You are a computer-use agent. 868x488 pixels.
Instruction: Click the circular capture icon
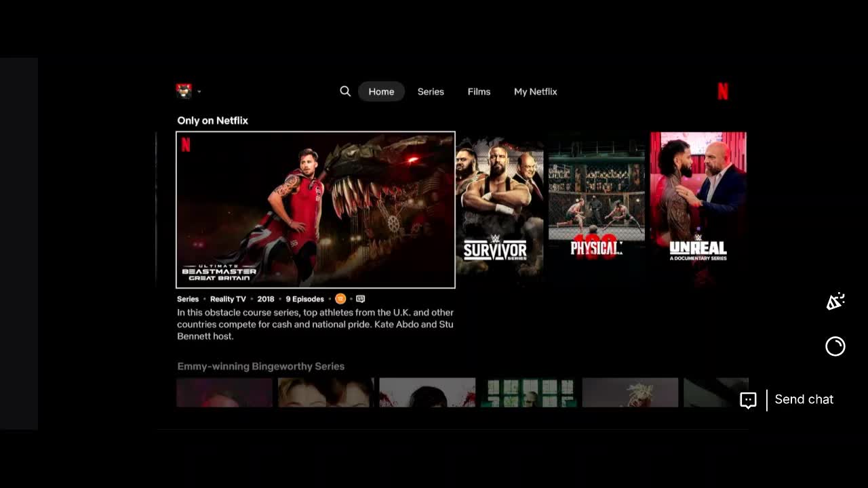click(x=835, y=346)
